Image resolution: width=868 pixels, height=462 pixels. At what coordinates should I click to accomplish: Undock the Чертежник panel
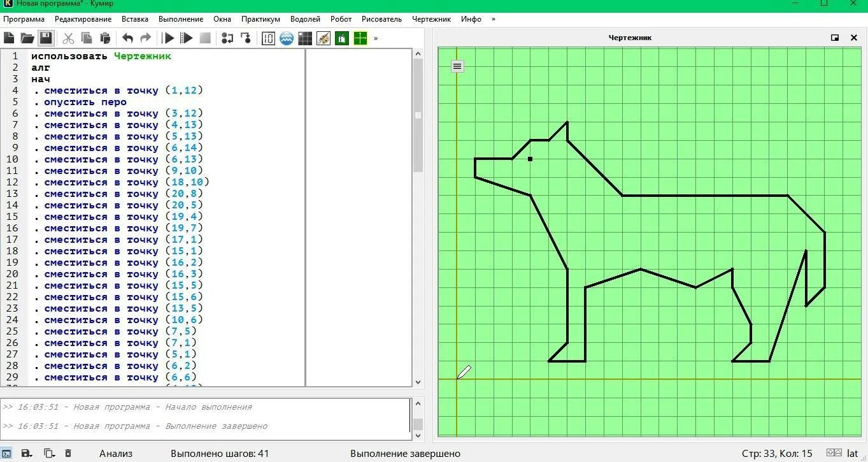(835, 38)
